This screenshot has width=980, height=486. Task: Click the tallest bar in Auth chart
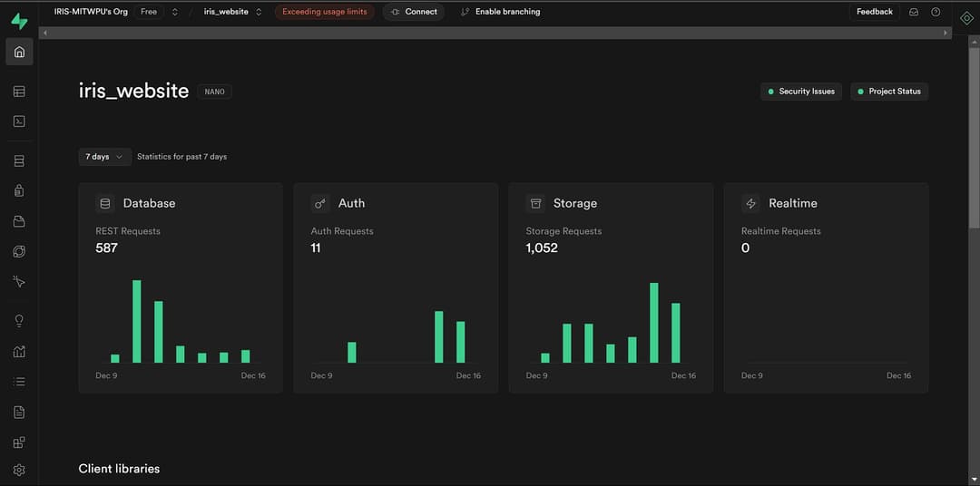click(439, 336)
